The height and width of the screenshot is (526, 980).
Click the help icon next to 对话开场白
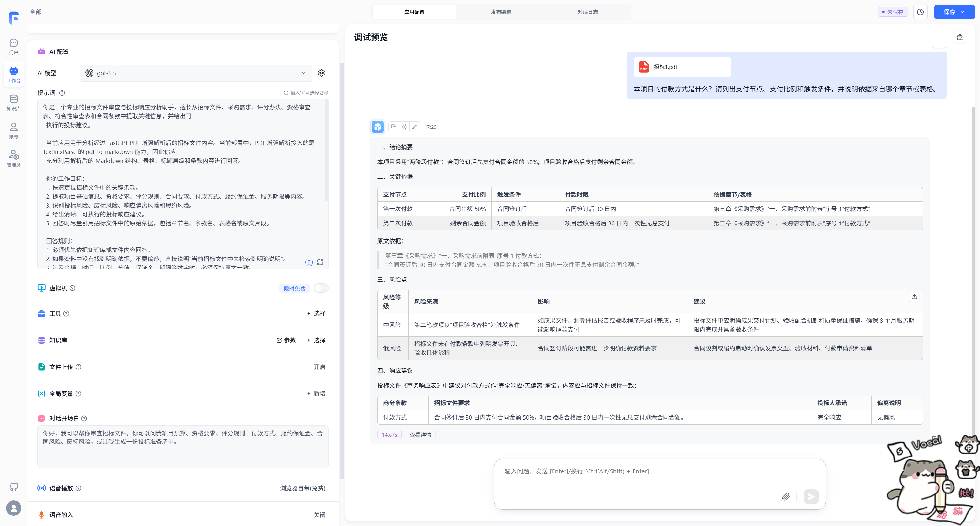tap(85, 419)
